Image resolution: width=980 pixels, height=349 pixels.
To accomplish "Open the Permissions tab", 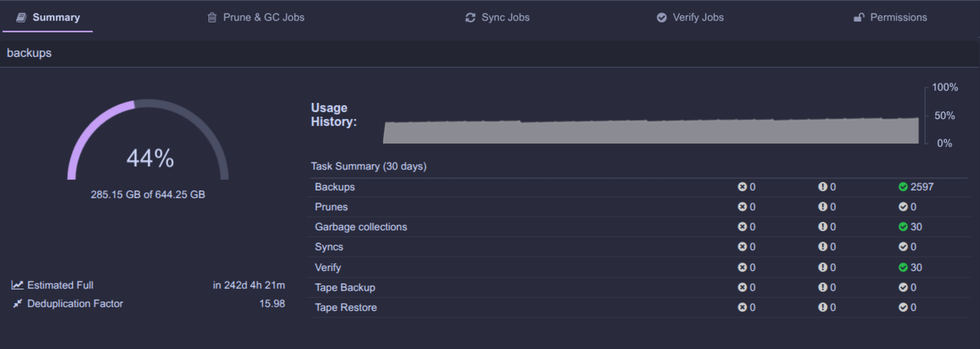I will click(898, 18).
